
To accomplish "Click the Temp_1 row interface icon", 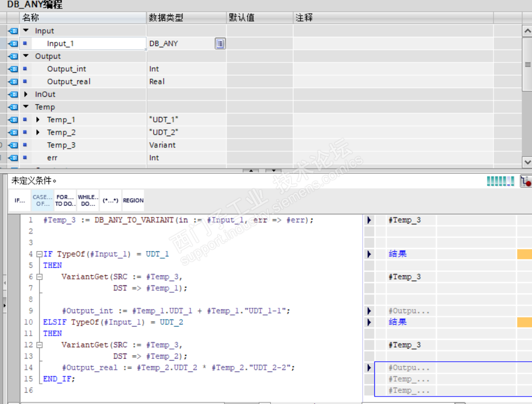I will point(13,120).
